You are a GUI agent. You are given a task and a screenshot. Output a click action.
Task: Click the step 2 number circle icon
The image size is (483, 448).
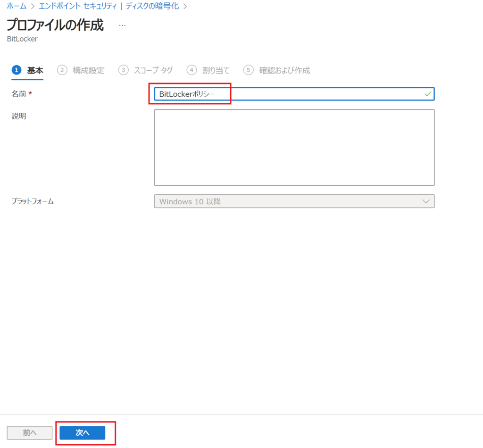coord(62,70)
